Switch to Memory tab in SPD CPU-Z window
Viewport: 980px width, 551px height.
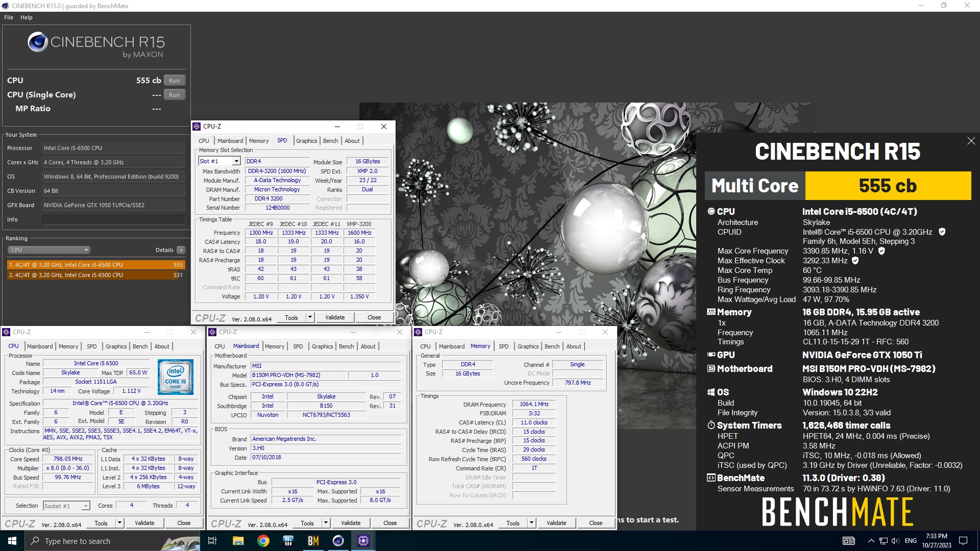pos(259,141)
